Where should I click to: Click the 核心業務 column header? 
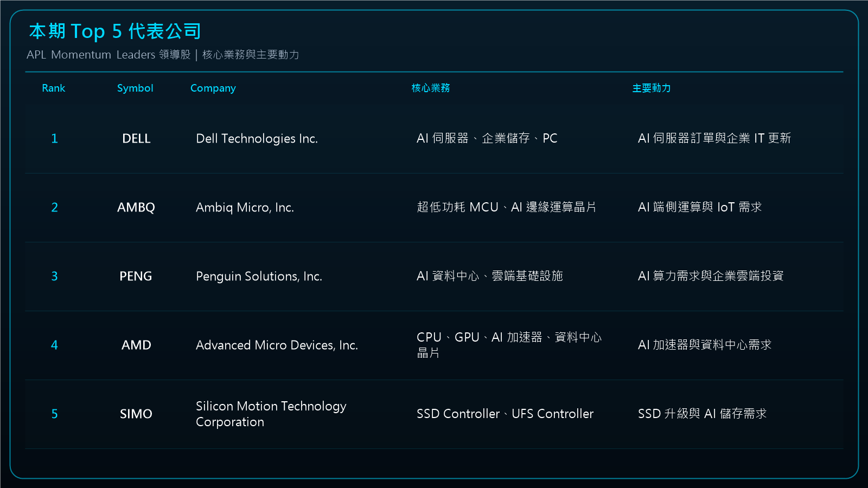pyautogui.click(x=431, y=88)
